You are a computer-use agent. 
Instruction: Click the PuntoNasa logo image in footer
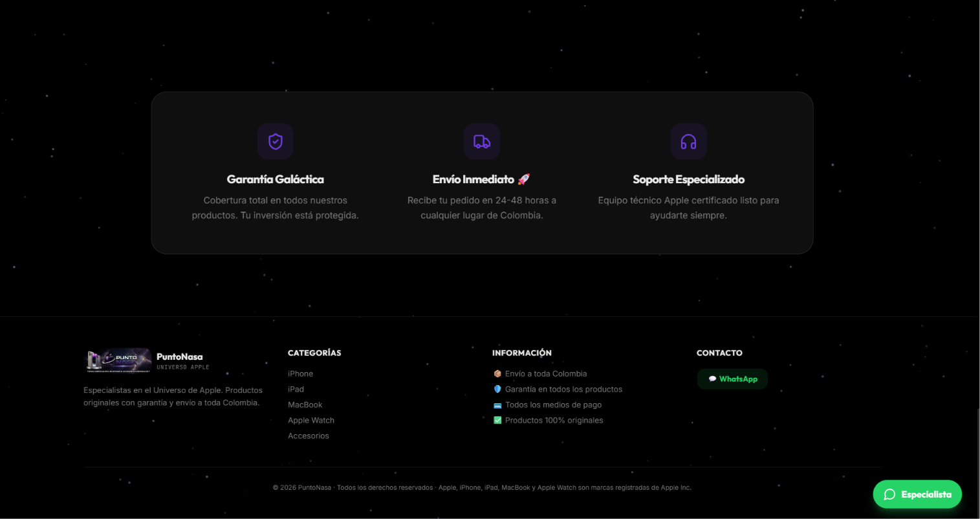[x=119, y=361]
